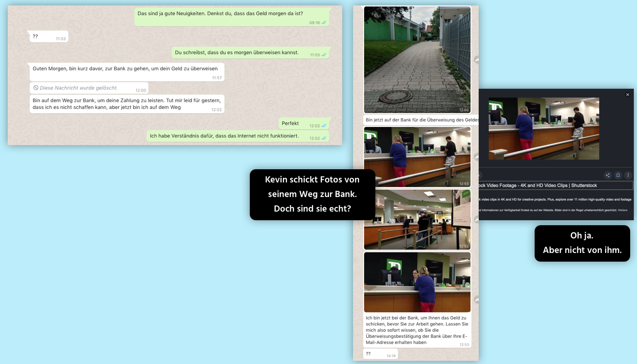Click the 'Oh ja. Aber nicht von ihm.' caption
This screenshot has height=364, width=637.
(582, 243)
